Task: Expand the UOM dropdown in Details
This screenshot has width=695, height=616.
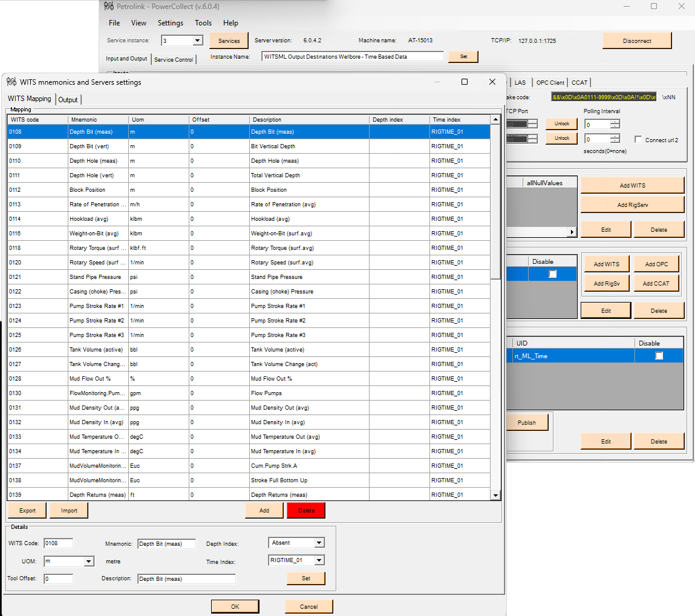Action: [x=89, y=562]
